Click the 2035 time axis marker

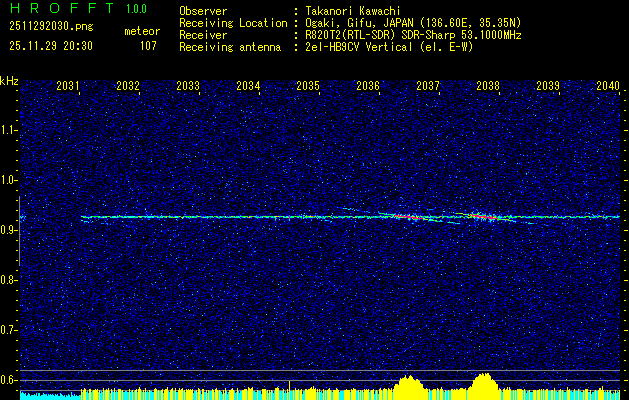(x=308, y=86)
